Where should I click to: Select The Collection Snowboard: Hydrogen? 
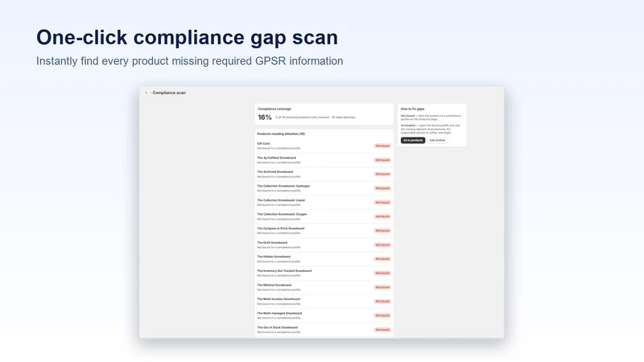click(x=324, y=188)
